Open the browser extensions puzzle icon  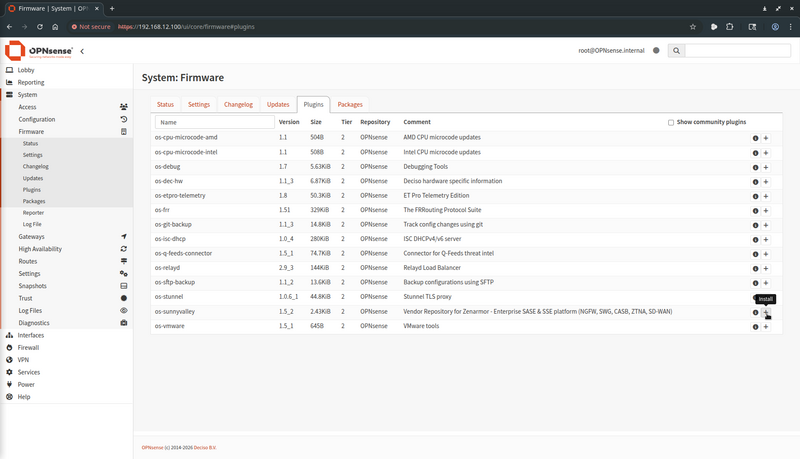[x=730, y=27]
